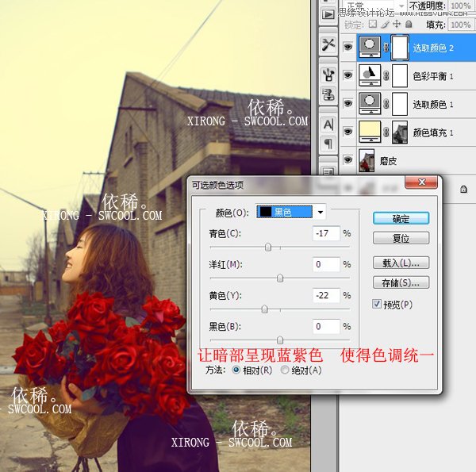Open the layer blend mode dropdown 正常

[x=374, y=6]
